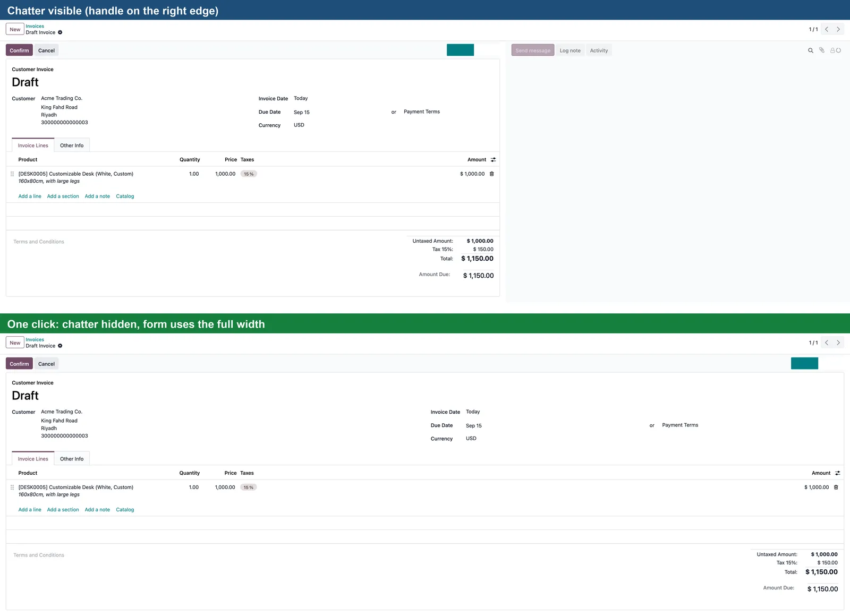This screenshot has height=616, width=850.
Task: Open optional columns toggle in full-width view
Action: 838,473
